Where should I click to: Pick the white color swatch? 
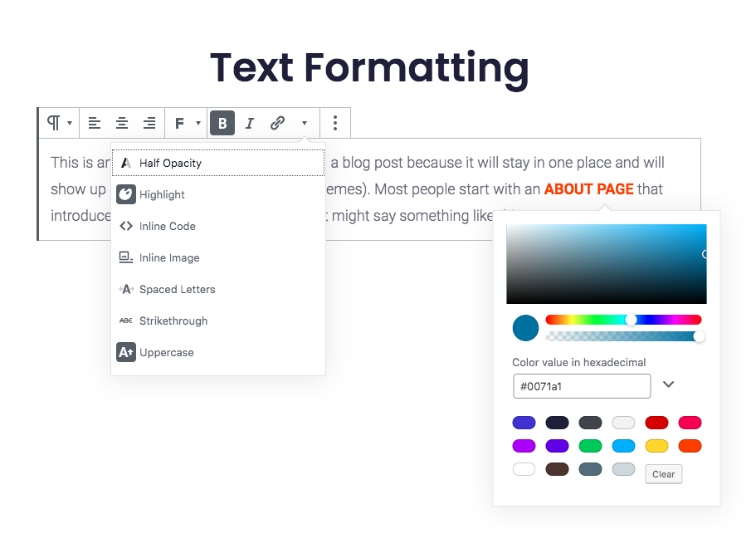pyautogui.click(x=524, y=469)
